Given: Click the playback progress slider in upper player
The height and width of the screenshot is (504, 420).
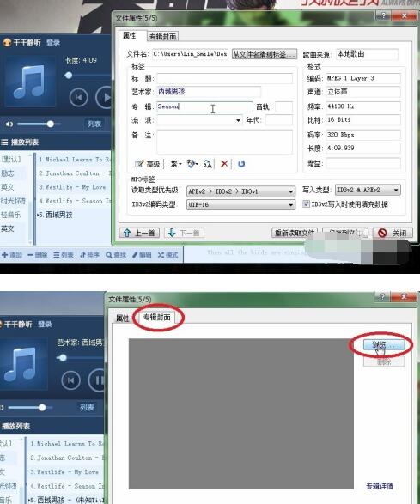Looking at the screenshot, I should [88, 76].
